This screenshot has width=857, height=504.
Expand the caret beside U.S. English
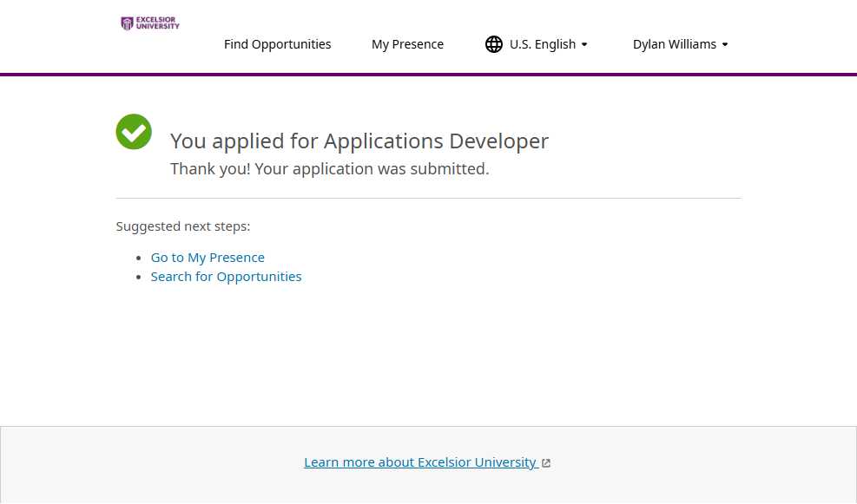584,44
